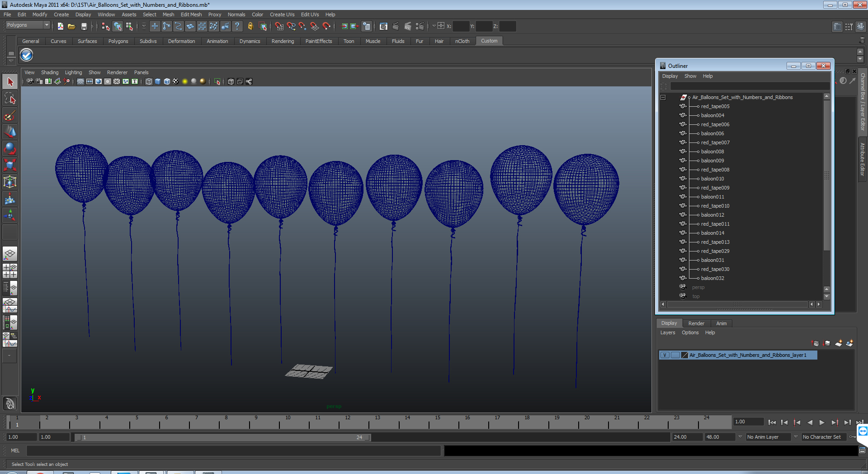Collapse the Air_Balloons_Set_with_Numbers_and_Ribbons group in Outliner
Viewport: 868px width, 474px height.
(x=663, y=97)
